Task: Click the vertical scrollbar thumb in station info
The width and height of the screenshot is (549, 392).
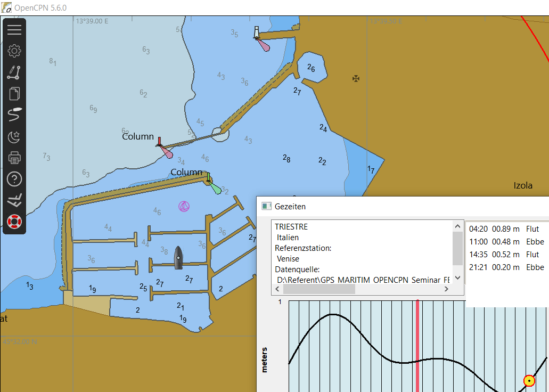Action: click(x=457, y=248)
